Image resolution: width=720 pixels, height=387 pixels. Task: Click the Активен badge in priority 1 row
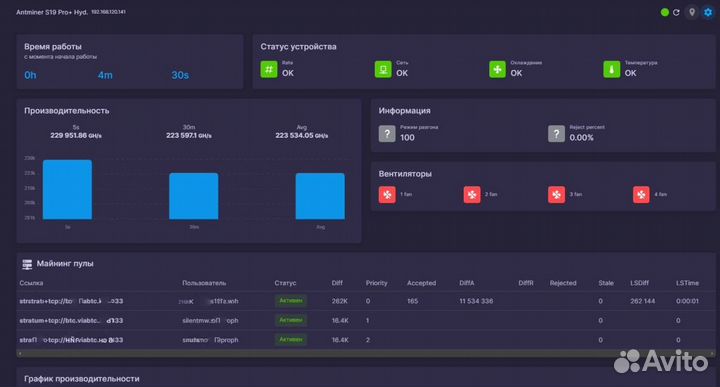[291, 320]
